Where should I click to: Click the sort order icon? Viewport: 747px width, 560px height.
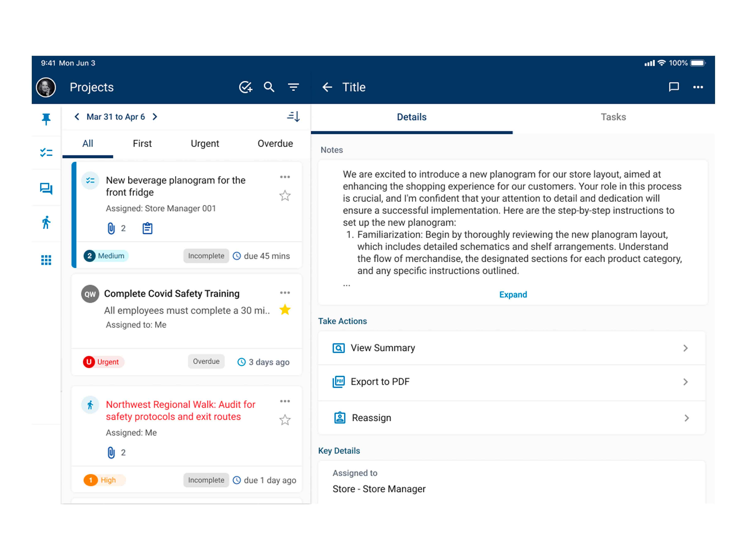click(x=293, y=117)
